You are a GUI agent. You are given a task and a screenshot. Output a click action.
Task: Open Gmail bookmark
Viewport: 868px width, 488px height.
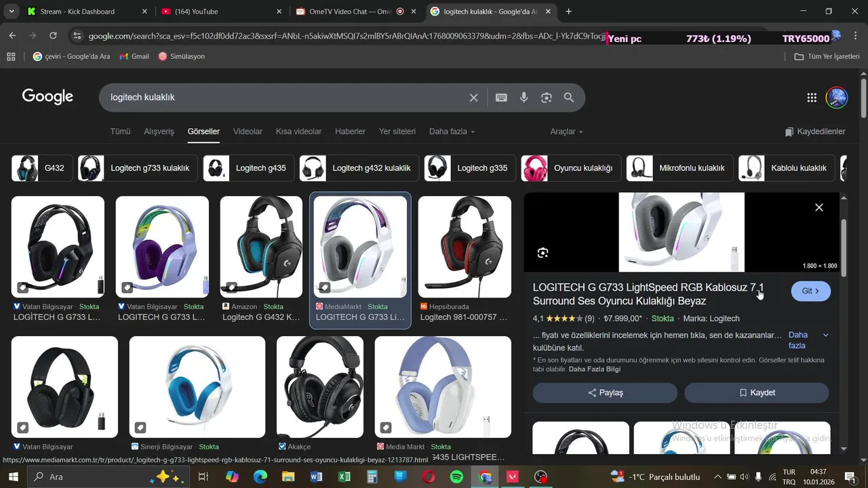pos(134,56)
